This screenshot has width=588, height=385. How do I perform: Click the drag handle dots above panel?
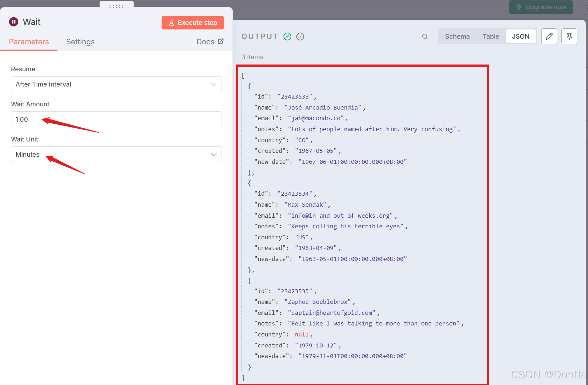[x=116, y=6]
